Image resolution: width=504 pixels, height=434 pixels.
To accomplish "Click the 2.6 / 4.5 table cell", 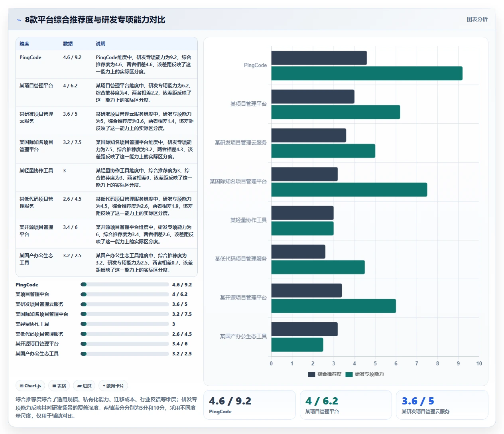I will [x=72, y=199].
